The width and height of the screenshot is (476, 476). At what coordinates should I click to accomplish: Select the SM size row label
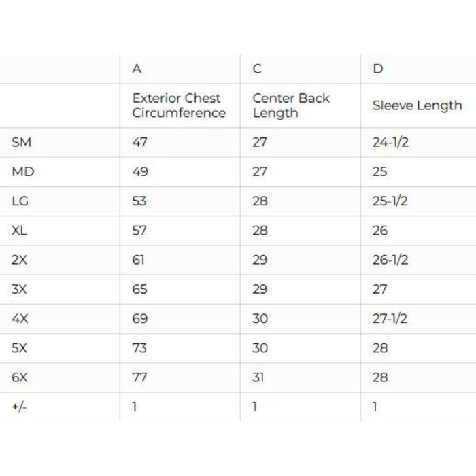pyautogui.click(x=22, y=142)
